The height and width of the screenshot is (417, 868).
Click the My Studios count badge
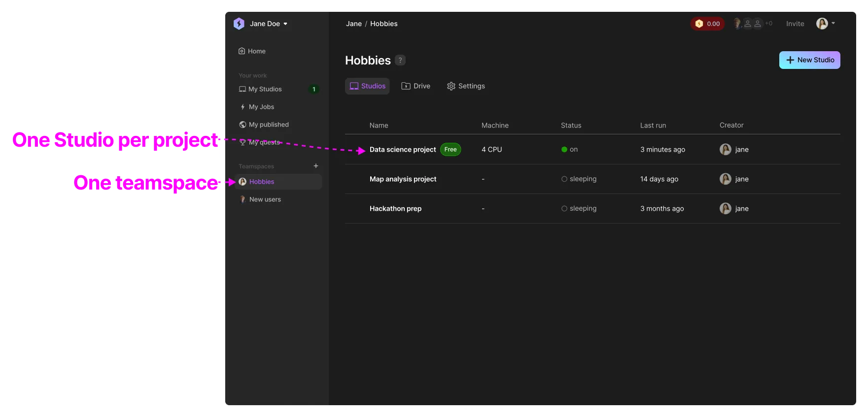tap(314, 89)
